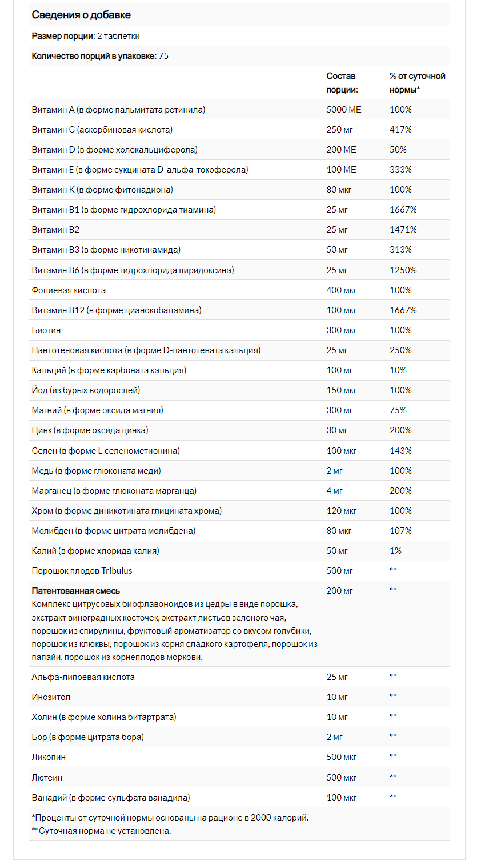
Task: Select the Витамин D холекальциферол row
Action: [114, 150]
